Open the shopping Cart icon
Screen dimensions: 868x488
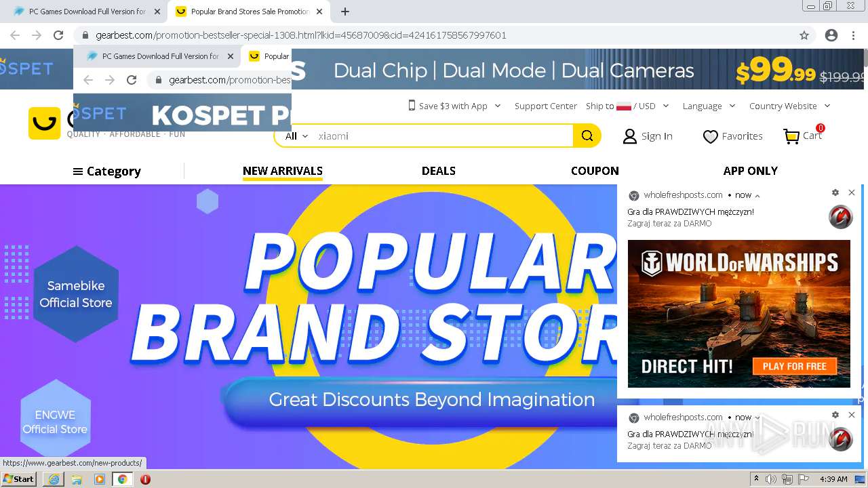coord(791,136)
